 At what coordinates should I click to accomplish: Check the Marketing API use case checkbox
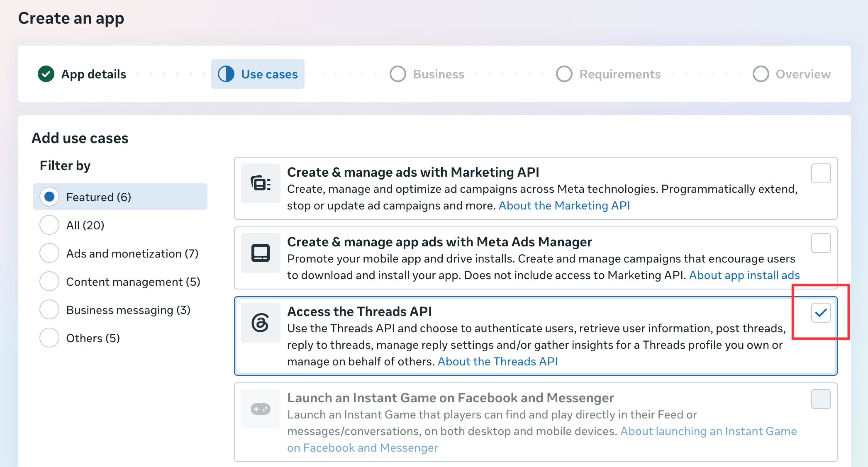[821, 173]
